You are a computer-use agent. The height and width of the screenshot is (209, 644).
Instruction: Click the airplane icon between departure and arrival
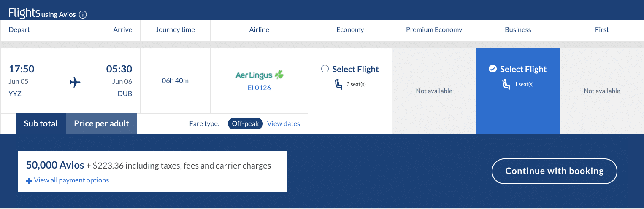pyautogui.click(x=75, y=82)
